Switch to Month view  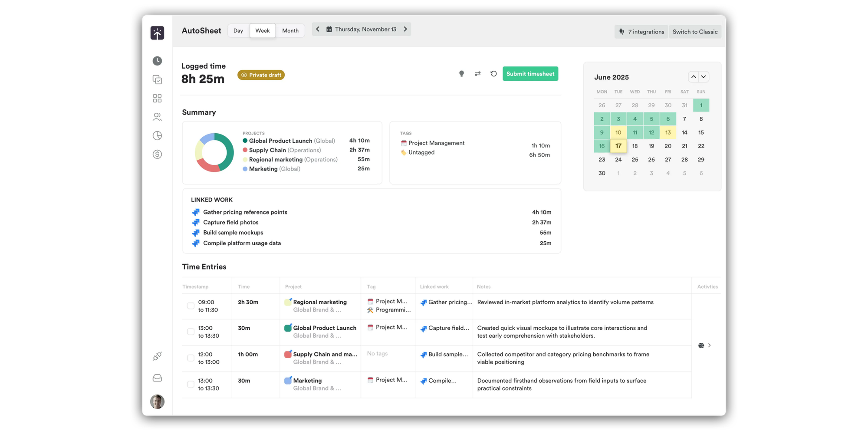point(290,30)
